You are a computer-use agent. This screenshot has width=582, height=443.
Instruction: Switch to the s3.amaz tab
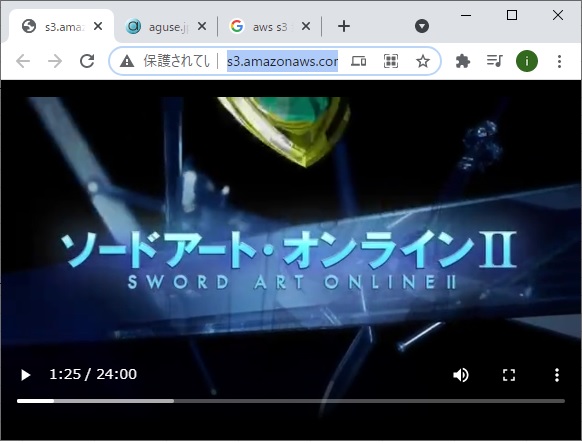point(62,27)
